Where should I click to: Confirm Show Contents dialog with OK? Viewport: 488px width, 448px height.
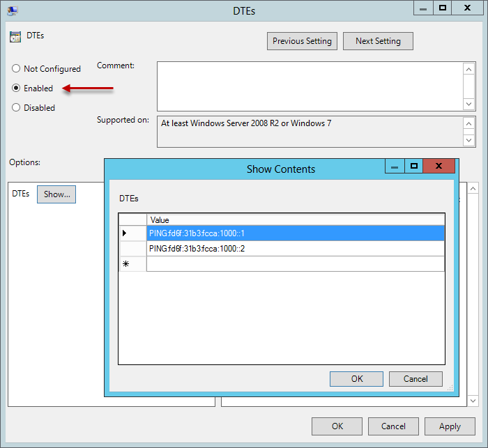(356, 379)
